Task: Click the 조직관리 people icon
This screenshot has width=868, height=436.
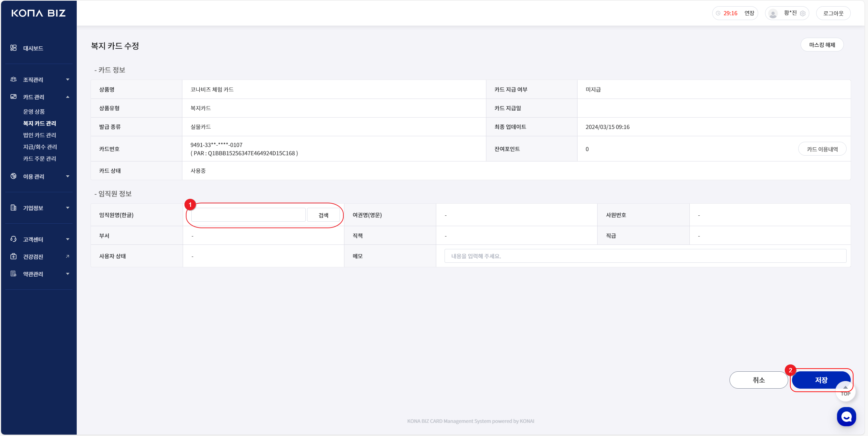Action: [x=13, y=80]
